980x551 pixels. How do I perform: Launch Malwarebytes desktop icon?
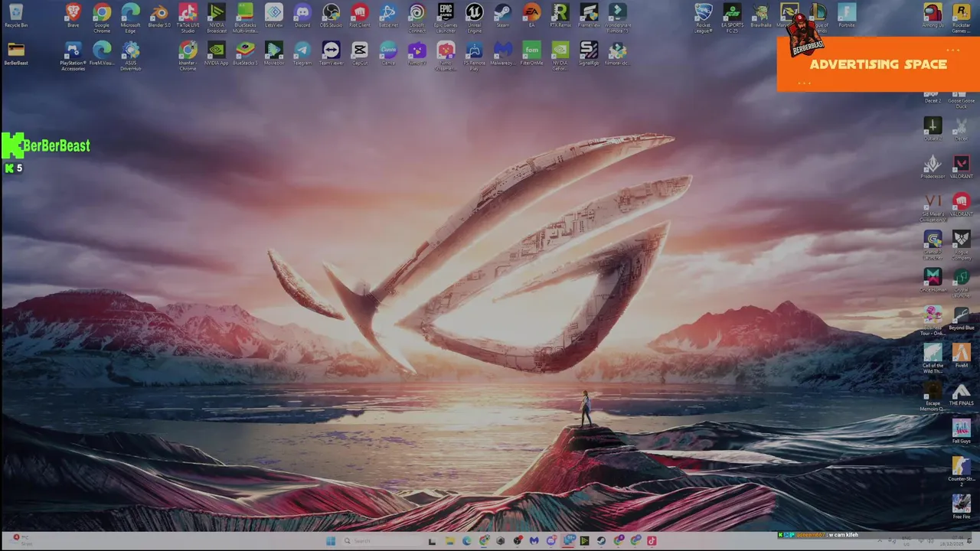[x=503, y=54]
